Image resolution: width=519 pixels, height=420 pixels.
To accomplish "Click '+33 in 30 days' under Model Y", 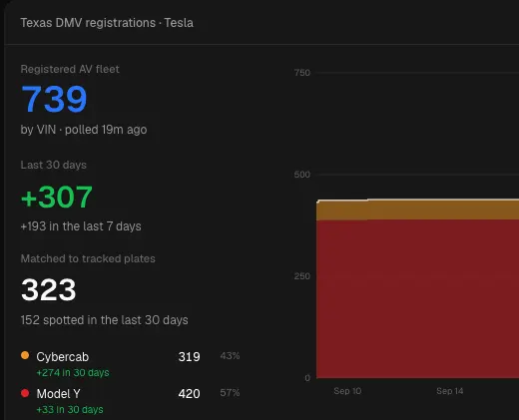I will click(x=70, y=410).
